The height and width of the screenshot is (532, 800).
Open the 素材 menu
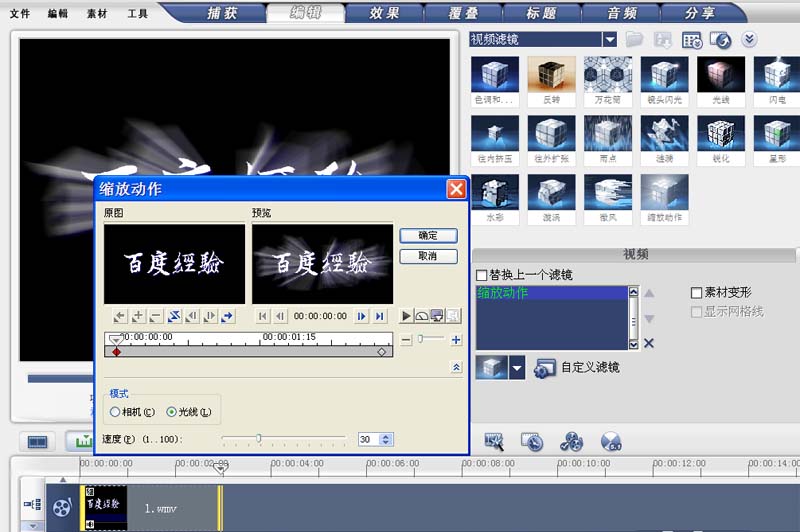(x=97, y=14)
